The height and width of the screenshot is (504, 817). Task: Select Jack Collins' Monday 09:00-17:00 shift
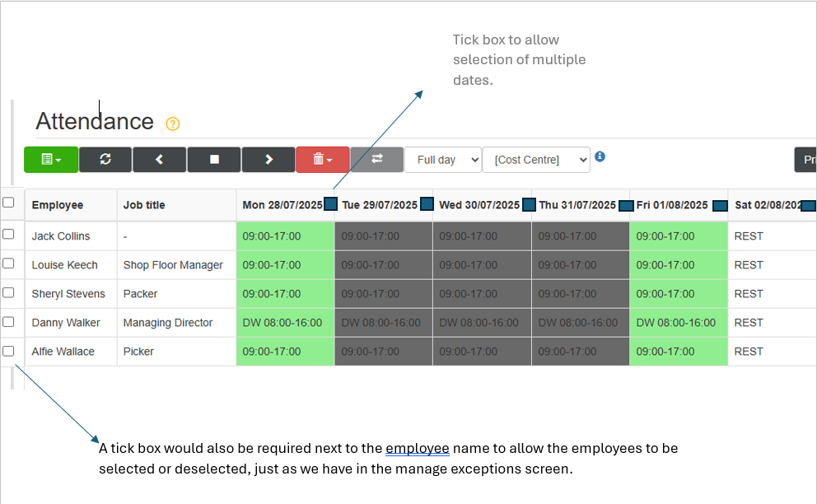point(285,236)
